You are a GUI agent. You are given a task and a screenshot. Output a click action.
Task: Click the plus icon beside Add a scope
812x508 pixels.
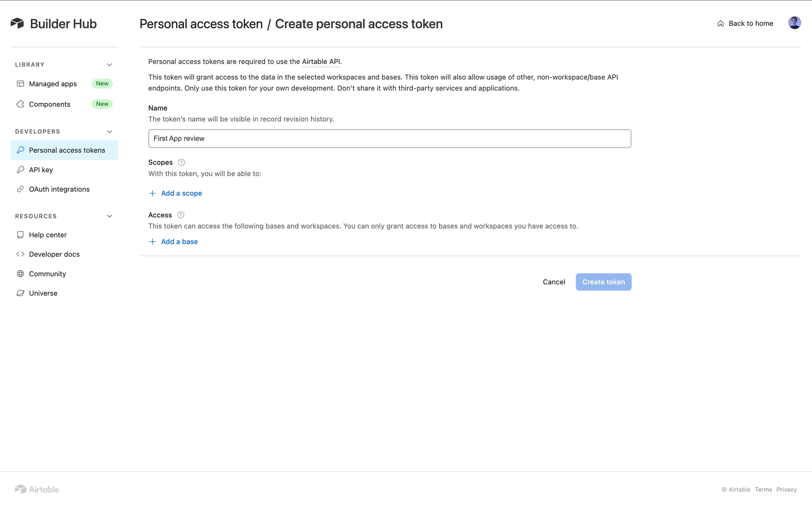pos(153,193)
